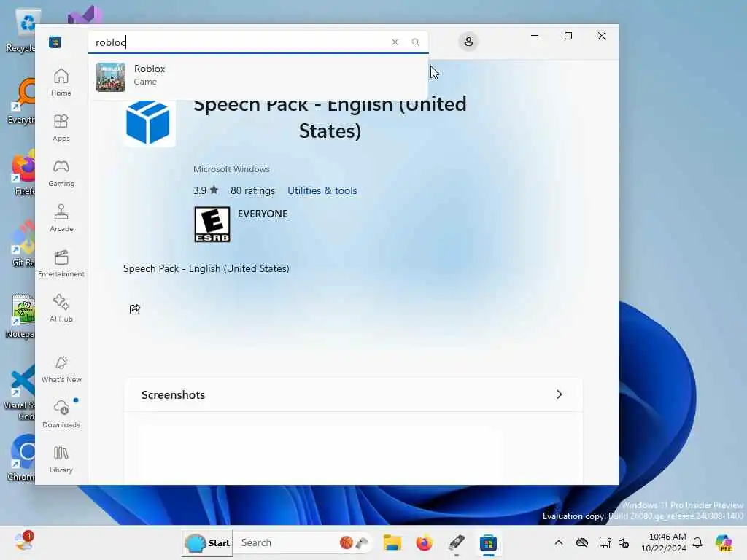Open the Home section in Store sidebar
The height and width of the screenshot is (560, 747).
coord(61,82)
